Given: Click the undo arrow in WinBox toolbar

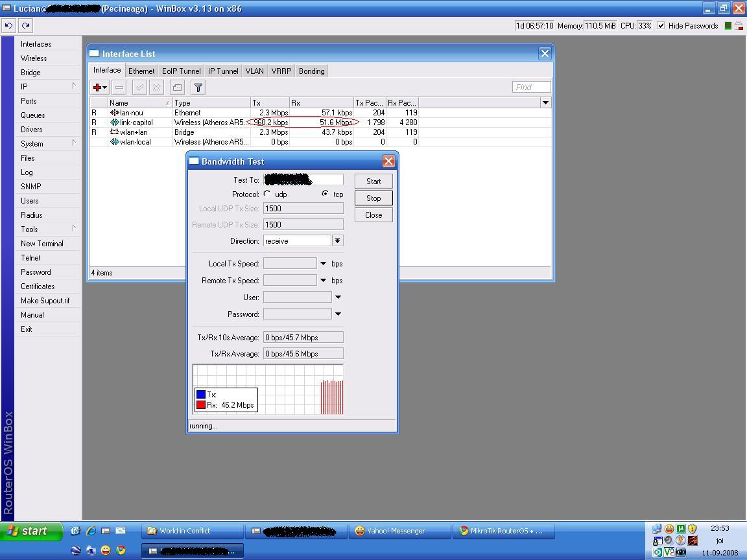Looking at the screenshot, I should coord(9,26).
